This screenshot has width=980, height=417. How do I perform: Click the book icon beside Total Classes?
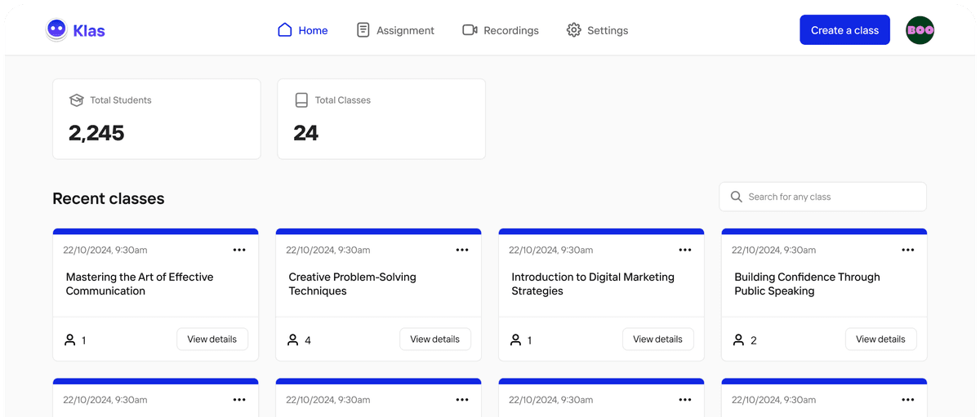click(301, 100)
